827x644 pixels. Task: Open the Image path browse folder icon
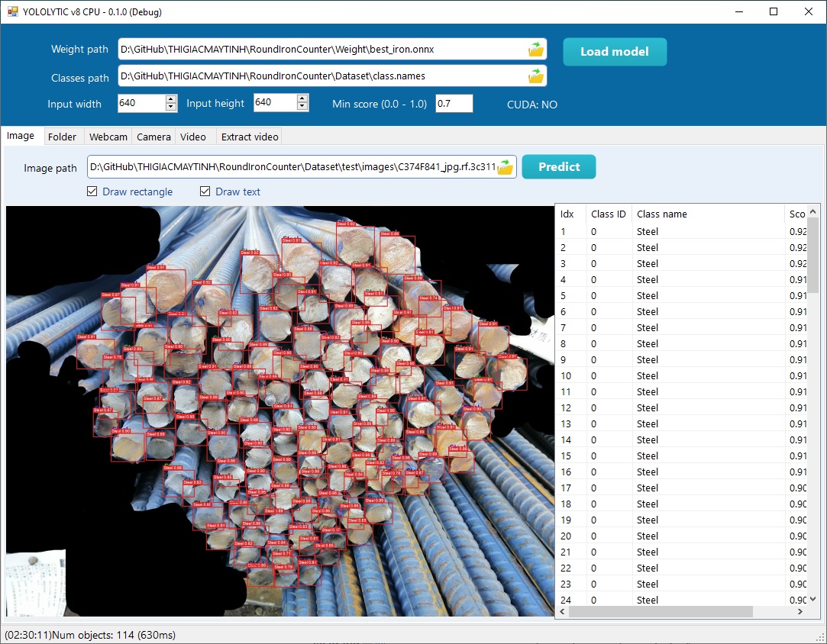(506, 167)
